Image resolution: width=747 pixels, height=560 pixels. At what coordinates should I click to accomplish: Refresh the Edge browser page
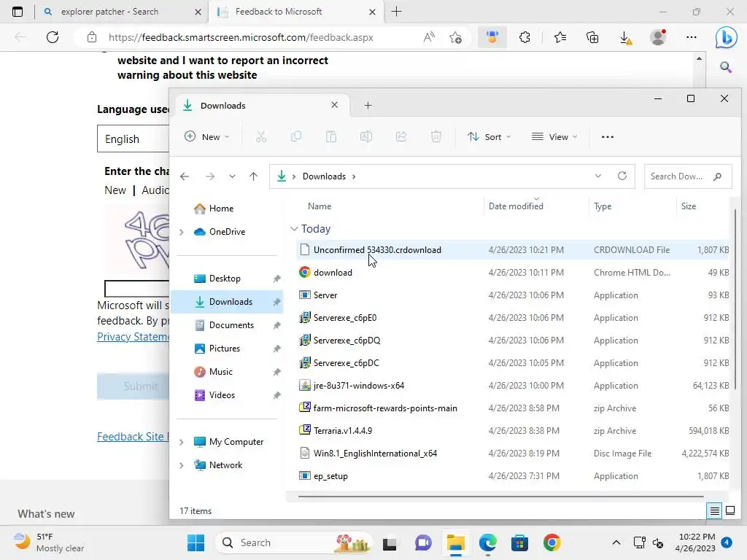click(x=53, y=37)
